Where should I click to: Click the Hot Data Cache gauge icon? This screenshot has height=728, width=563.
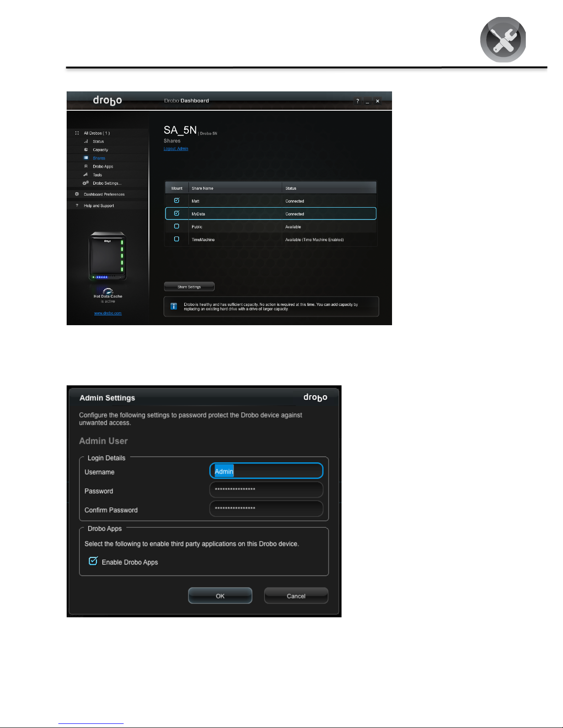(x=108, y=291)
